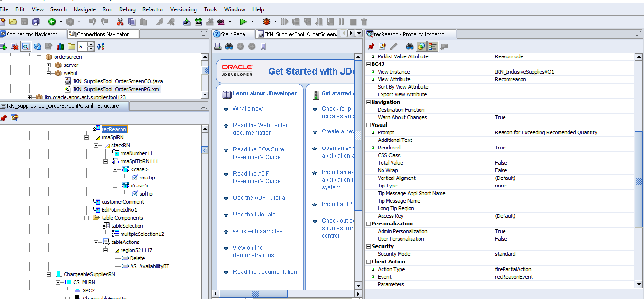Open View online demonstrations link
The image size is (644, 299).
point(254,252)
